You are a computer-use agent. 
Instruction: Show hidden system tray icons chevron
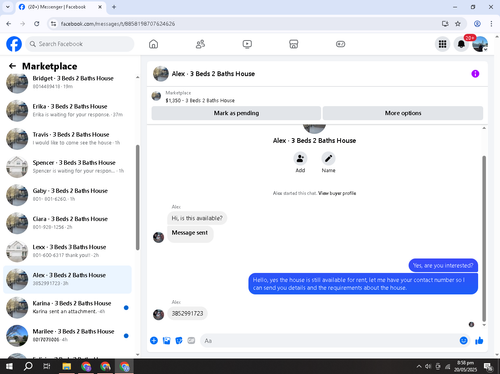coord(419,367)
